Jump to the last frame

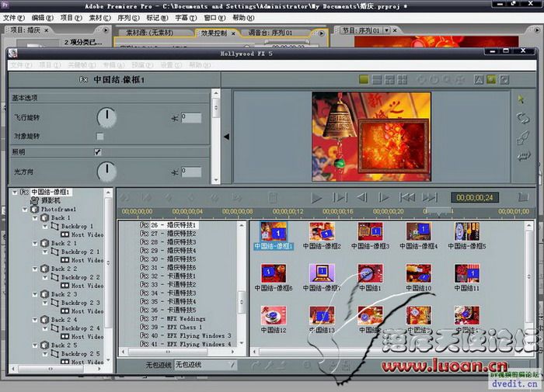click(429, 198)
